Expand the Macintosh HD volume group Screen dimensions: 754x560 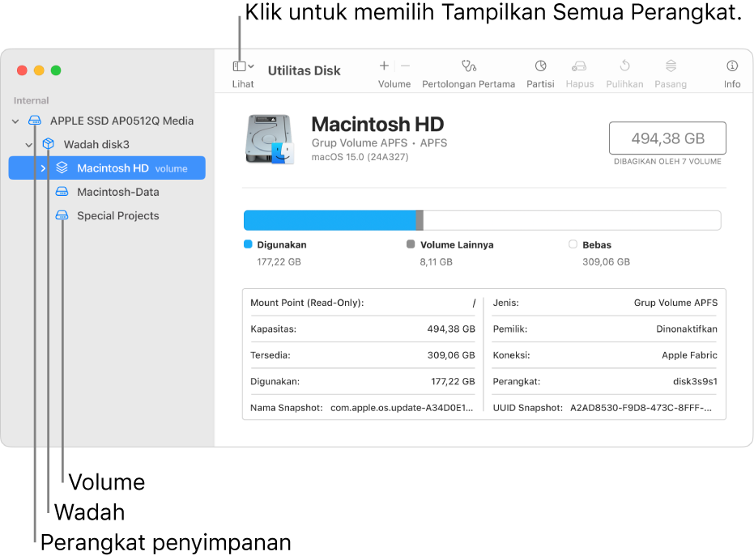43,168
